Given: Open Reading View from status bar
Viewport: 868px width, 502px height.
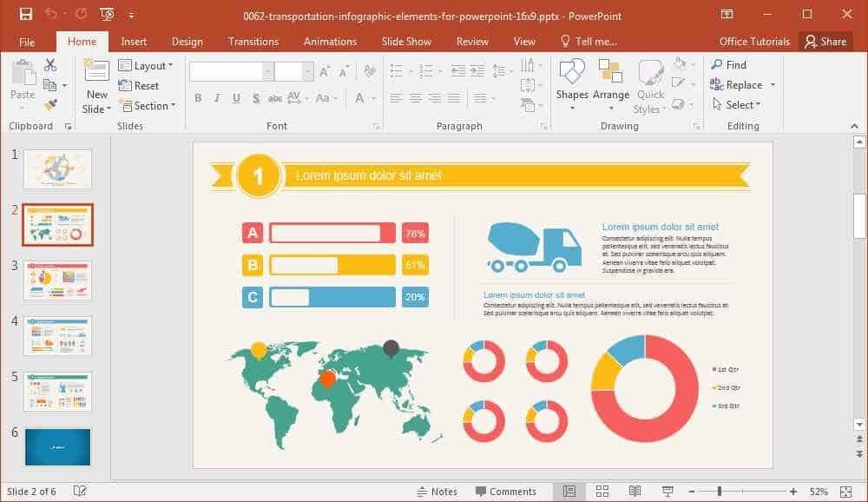Looking at the screenshot, I should coord(635,491).
